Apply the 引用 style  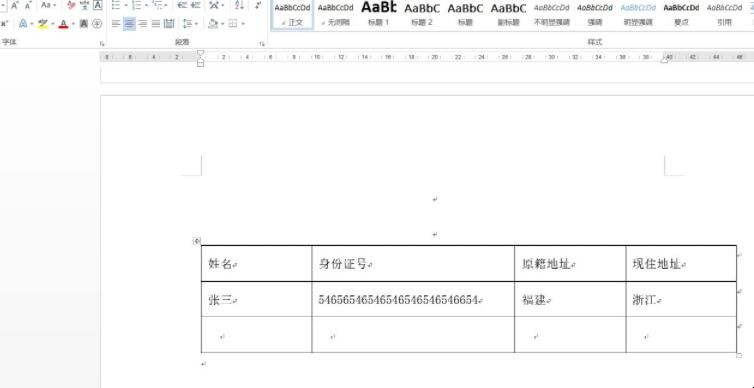(x=725, y=14)
